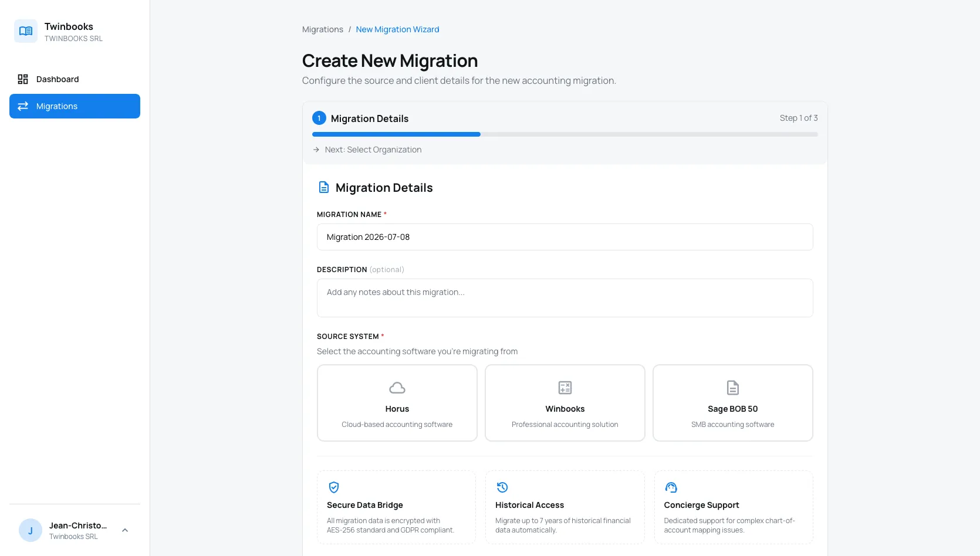Click the Historical Access history clock icon

(502, 487)
